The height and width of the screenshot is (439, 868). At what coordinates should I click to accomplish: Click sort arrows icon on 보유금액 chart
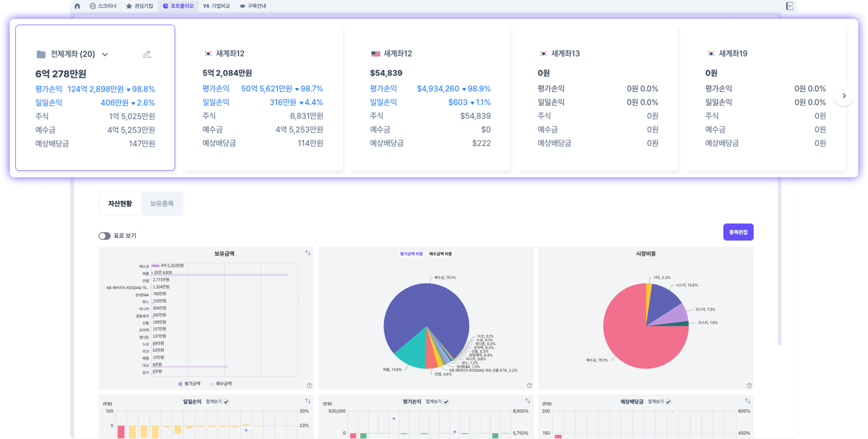pyautogui.click(x=308, y=253)
